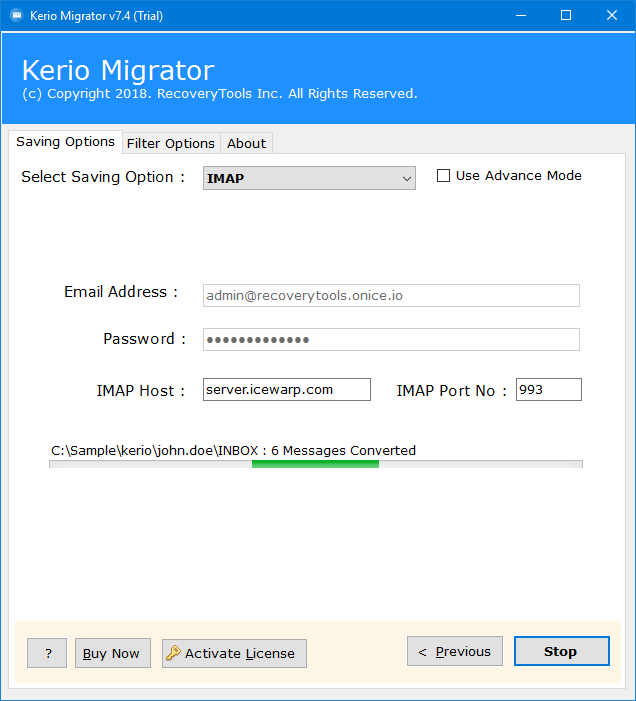636x701 pixels.
Task: Click the Kerio Migrator app icon in title bar
Action: [17, 16]
